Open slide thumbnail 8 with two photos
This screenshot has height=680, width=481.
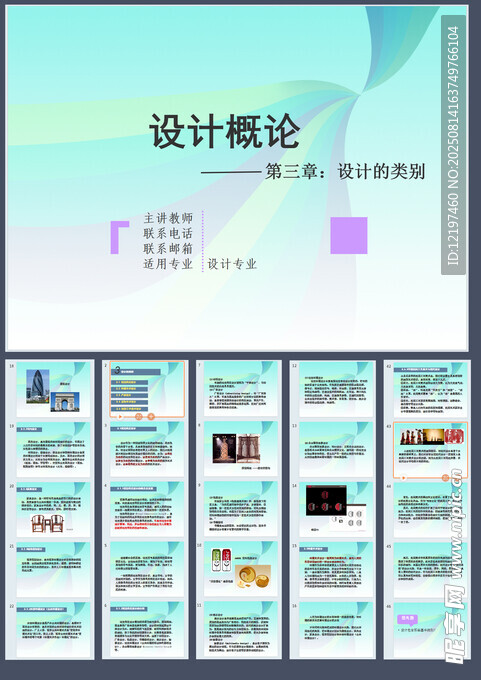click(241, 450)
